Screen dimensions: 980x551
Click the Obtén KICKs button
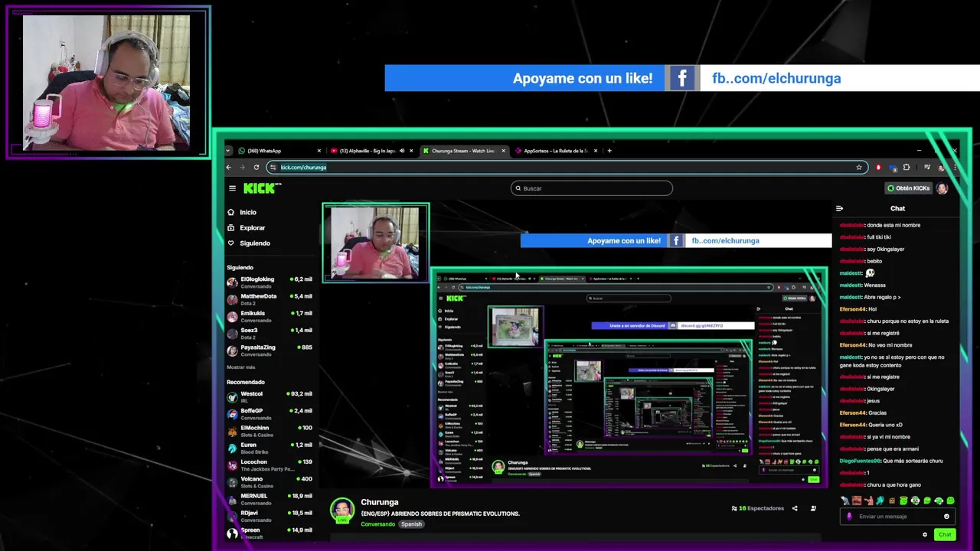click(x=909, y=188)
